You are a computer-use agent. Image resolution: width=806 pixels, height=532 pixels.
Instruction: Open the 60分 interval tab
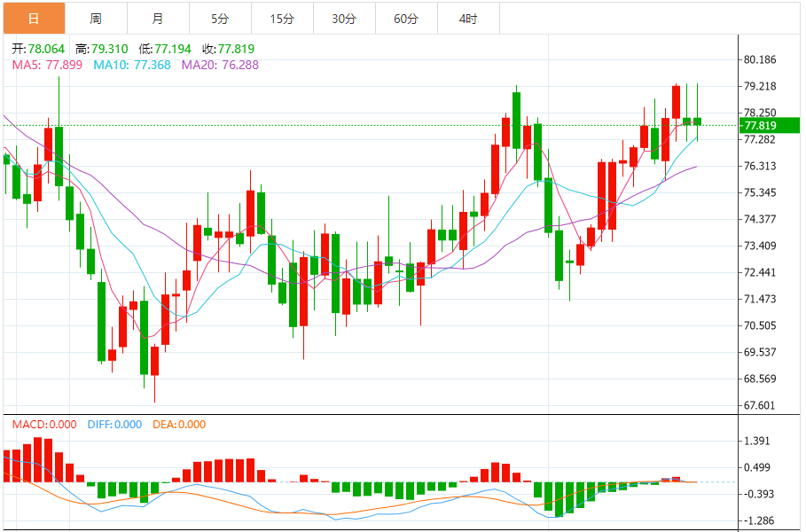[407, 19]
